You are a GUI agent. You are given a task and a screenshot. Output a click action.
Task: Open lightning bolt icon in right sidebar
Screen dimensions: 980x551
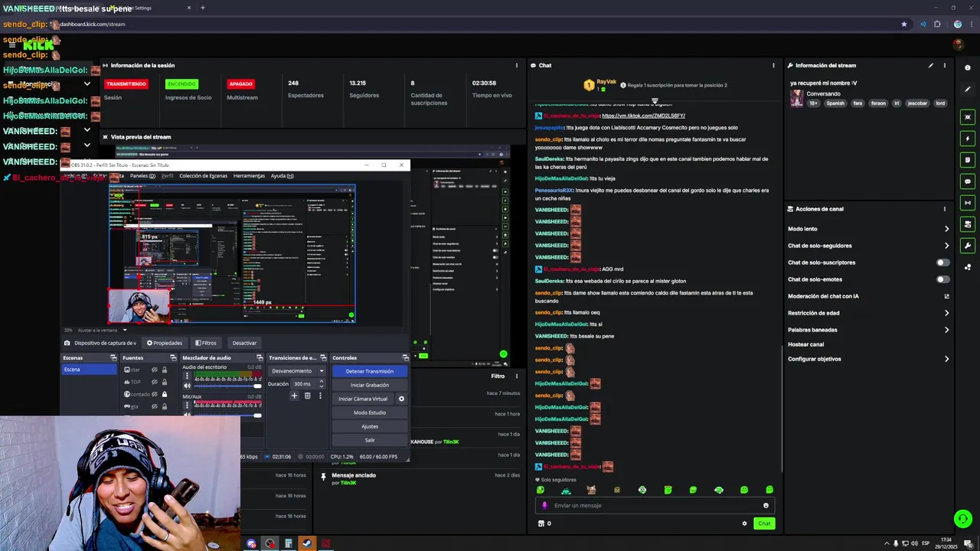(x=968, y=139)
